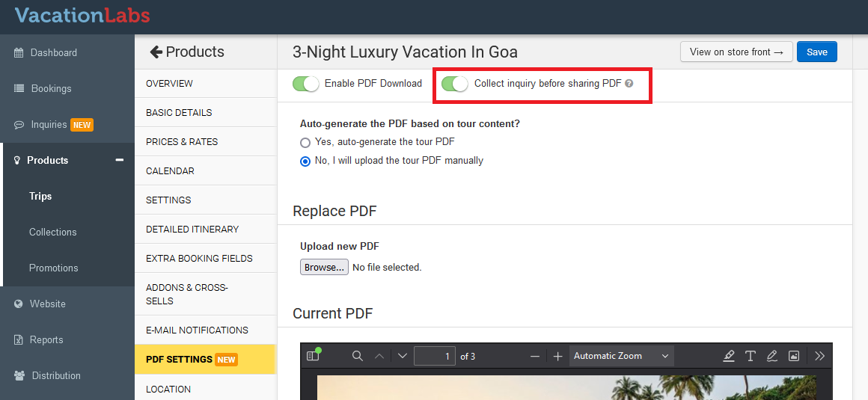The width and height of the screenshot is (868, 400).
Task: Open the Automatic Zoom dropdown
Action: click(621, 357)
